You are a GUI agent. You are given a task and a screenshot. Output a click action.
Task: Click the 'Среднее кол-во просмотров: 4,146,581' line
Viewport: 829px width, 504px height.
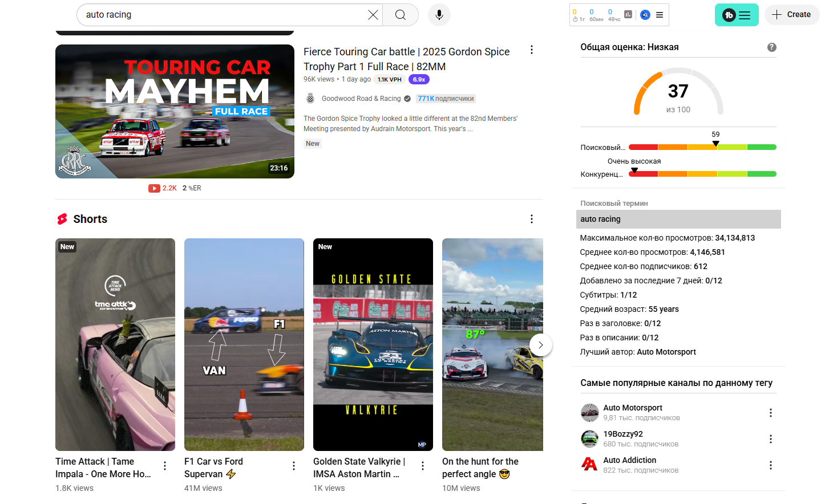[x=652, y=252]
